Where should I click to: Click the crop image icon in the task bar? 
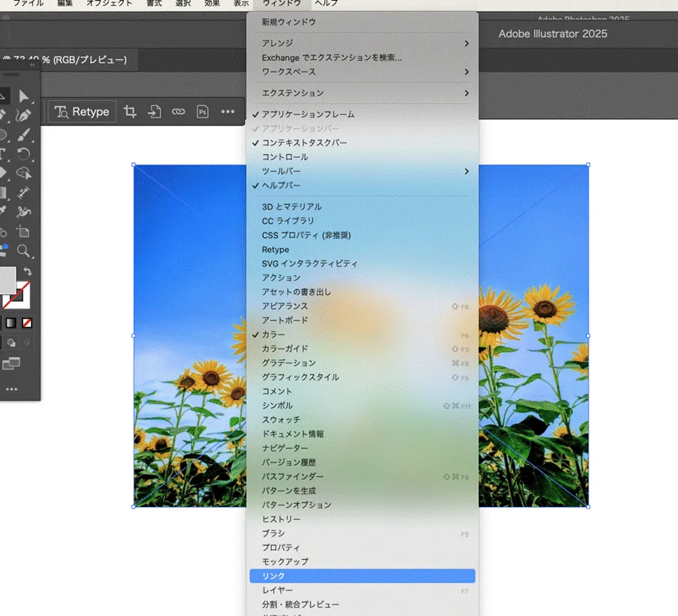pos(131,111)
